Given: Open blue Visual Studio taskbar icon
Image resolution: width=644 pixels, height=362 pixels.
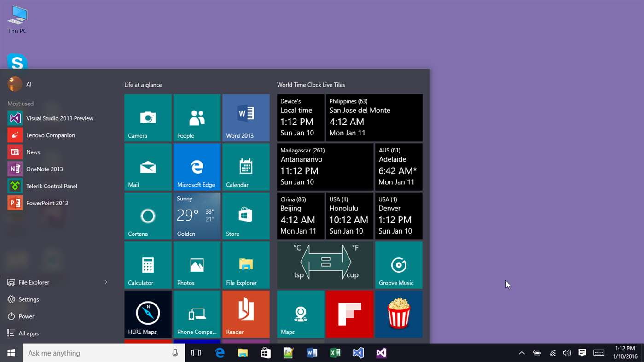Looking at the screenshot, I should tap(358, 353).
